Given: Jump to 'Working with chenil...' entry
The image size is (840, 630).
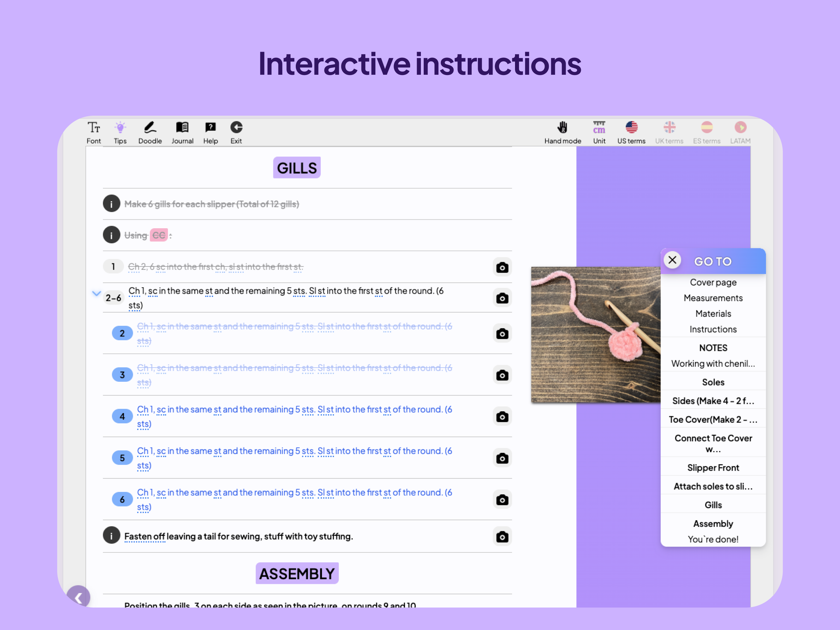Looking at the screenshot, I should [713, 363].
